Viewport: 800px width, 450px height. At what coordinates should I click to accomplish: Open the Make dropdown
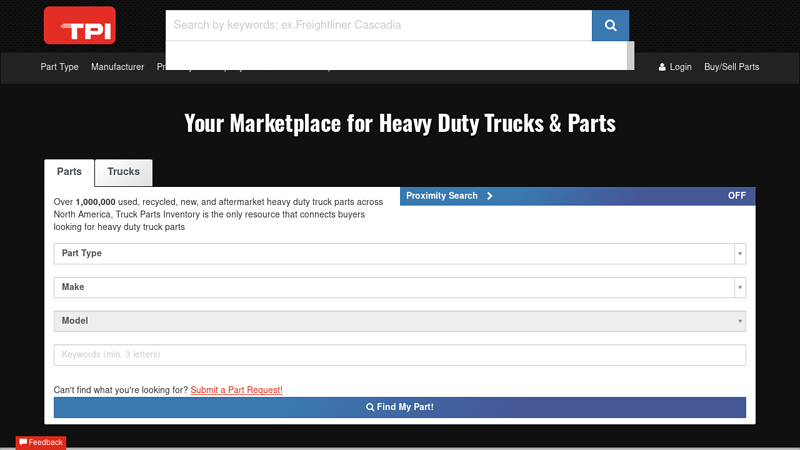[400, 287]
